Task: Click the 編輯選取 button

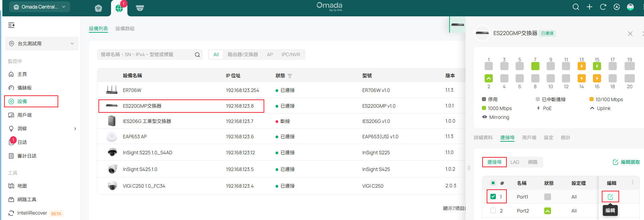Action: click(626, 162)
